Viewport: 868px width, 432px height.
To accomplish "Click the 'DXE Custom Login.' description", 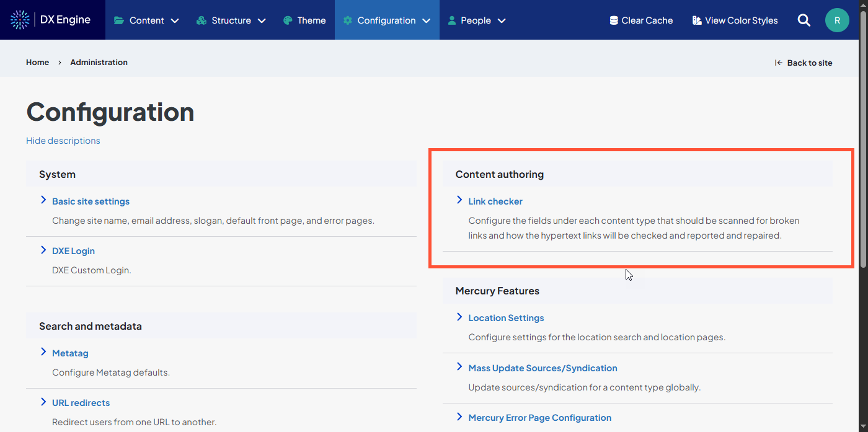I will click(92, 270).
